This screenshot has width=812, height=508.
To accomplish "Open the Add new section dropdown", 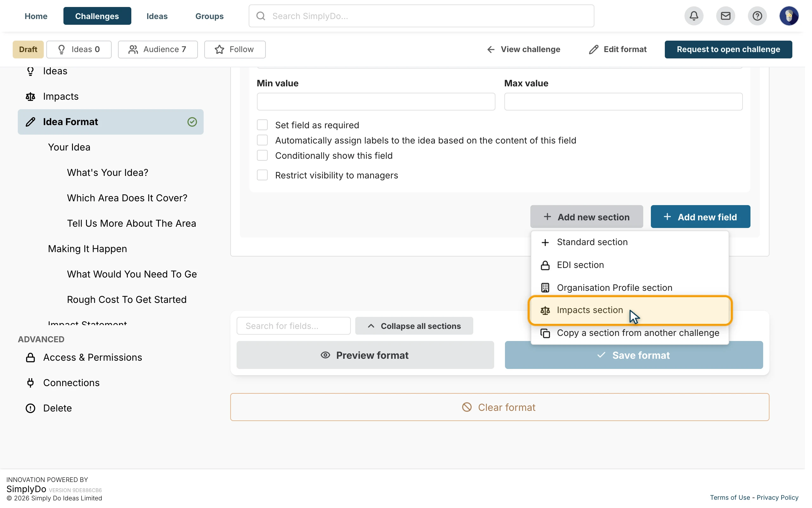I will coord(586,217).
